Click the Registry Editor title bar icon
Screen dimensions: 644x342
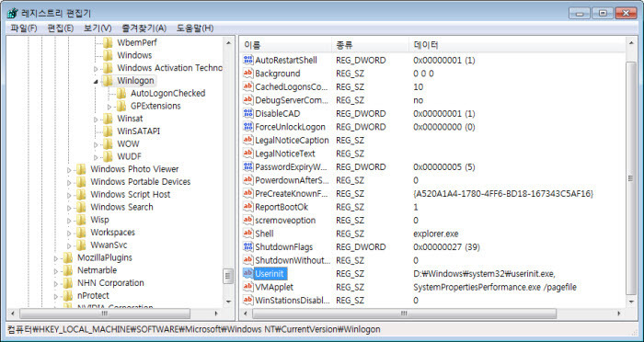[x=12, y=13]
